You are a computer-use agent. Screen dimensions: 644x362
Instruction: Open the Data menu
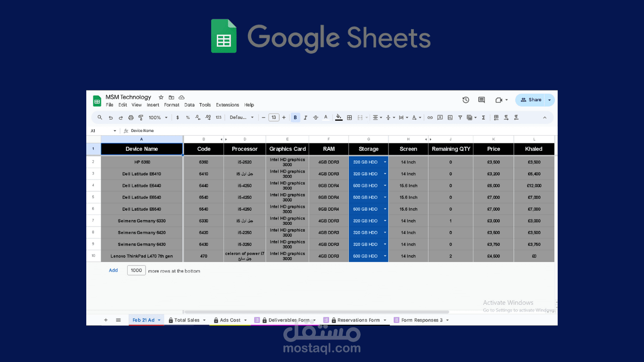click(x=190, y=105)
